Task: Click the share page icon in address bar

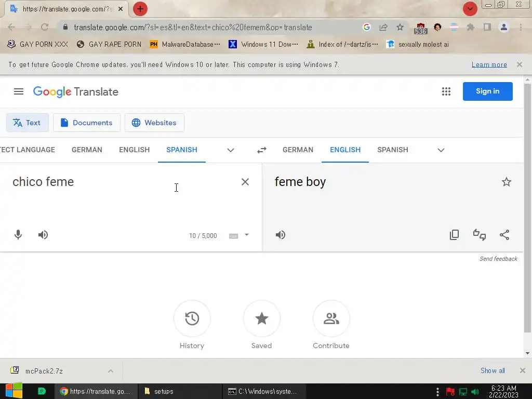Action: pyautogui.click(x=383, y=27)
